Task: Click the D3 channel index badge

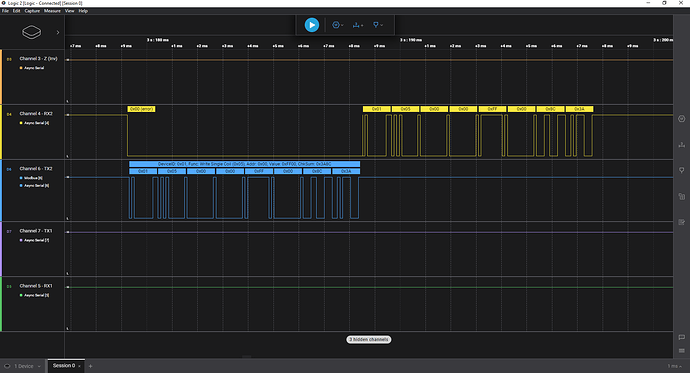Action: tap(9, 59)
